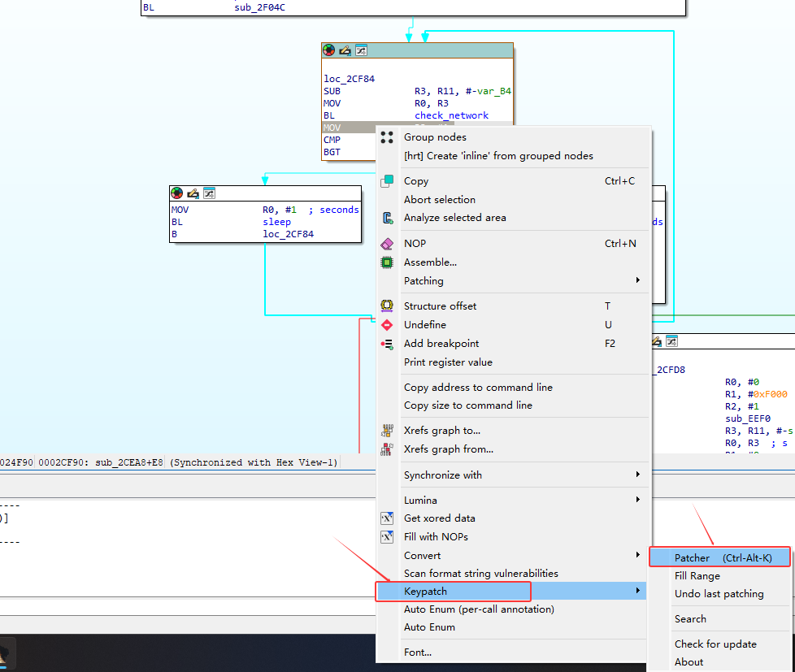
Task: Click the Group nodes icon
Action: tap(388, 137)
